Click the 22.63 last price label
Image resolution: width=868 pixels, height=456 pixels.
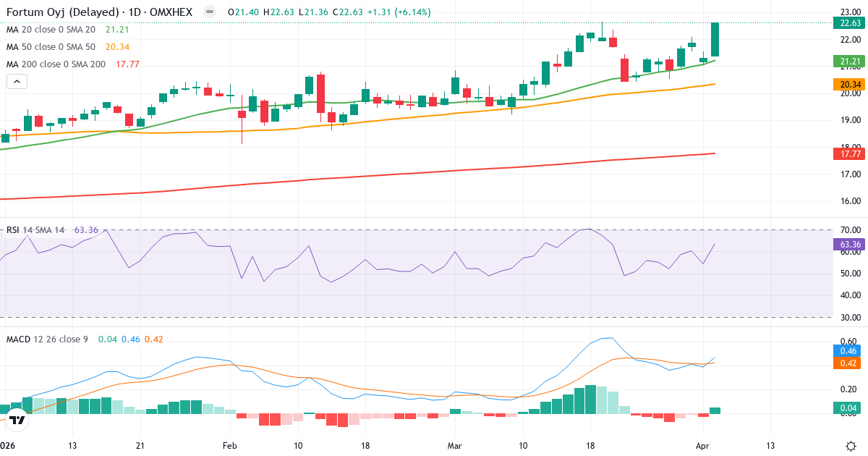[x=849, y=23]
